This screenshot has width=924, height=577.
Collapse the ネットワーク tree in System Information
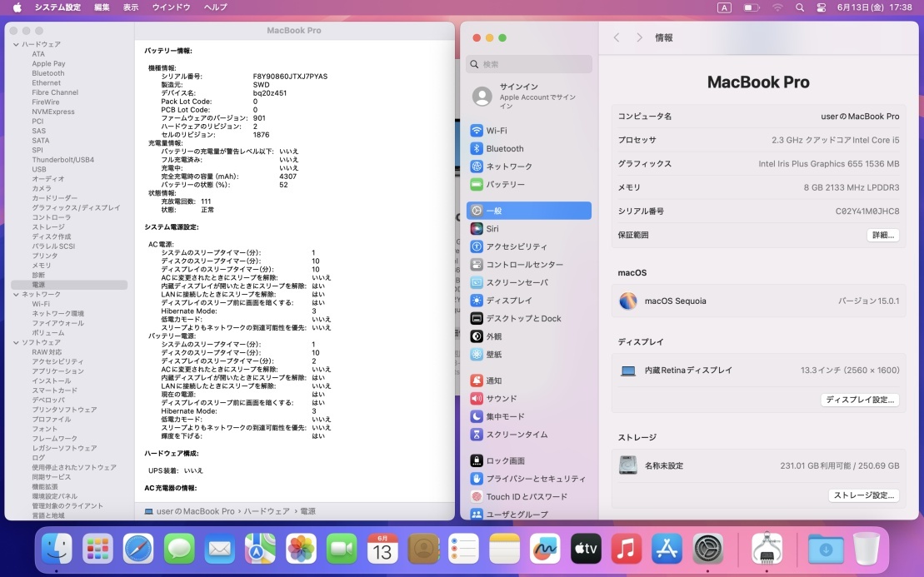14,294
